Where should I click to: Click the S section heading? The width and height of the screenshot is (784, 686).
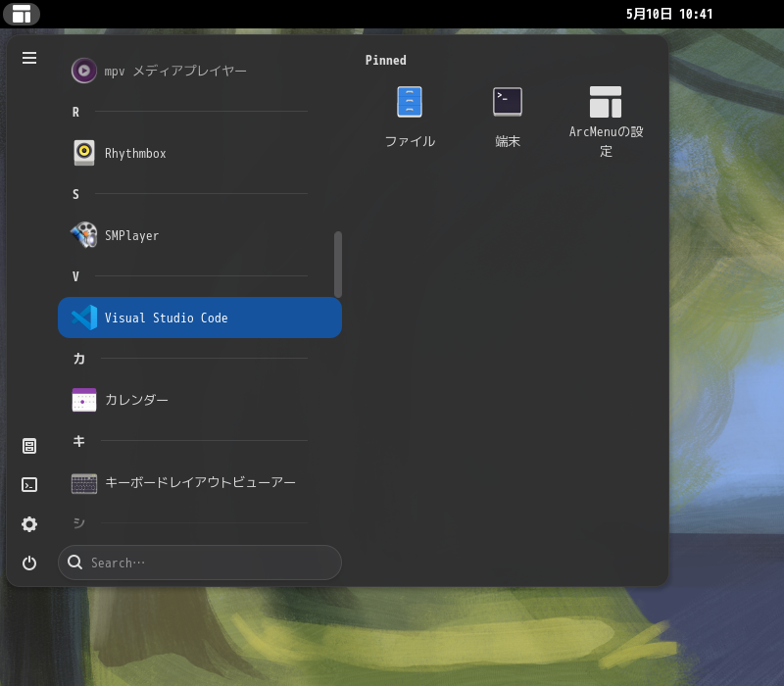75,194
